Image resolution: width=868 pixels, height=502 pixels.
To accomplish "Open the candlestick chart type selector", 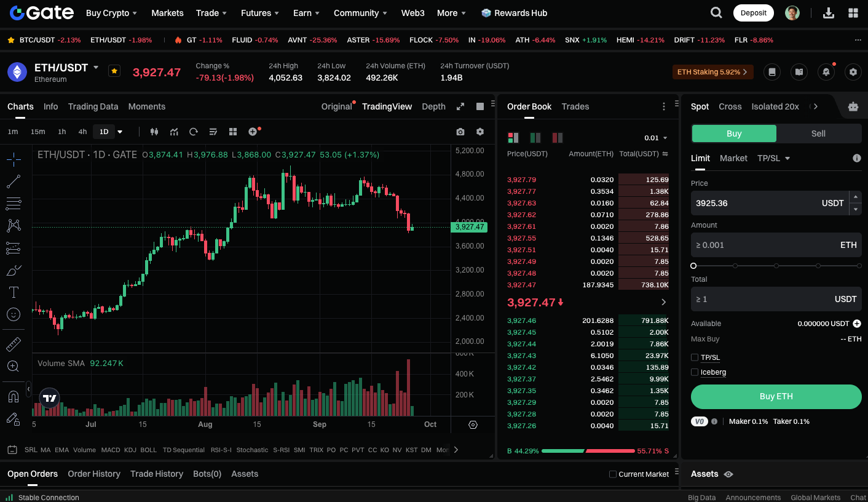I will pos(154,132).
